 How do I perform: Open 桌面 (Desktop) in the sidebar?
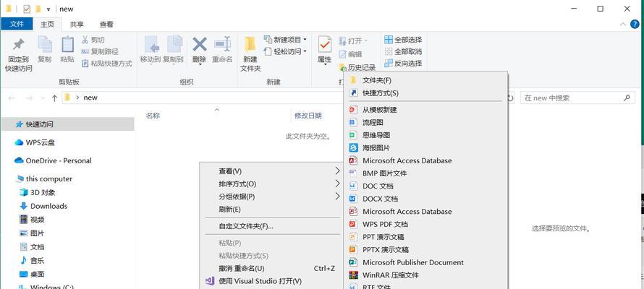coord(32,275)
